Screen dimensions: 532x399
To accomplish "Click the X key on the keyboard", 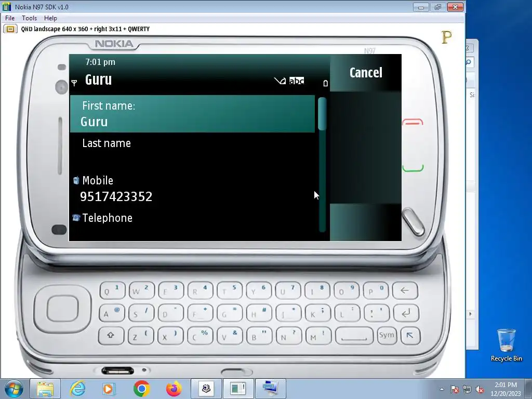I will click(170, 336).
